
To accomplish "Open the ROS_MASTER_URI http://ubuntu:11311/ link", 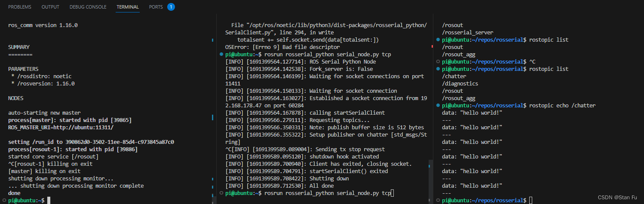I will [x=81, y=128].
